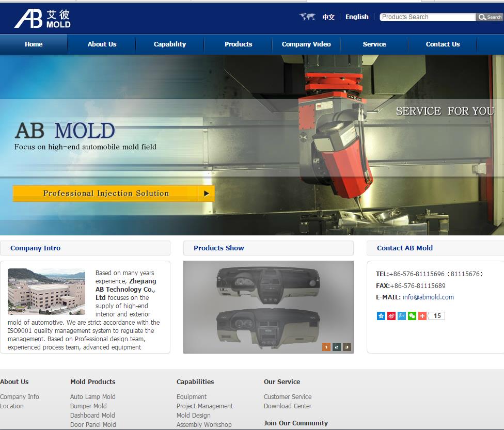Click Professional Injection Solution banner button
504x430 pixels.
[x=114, y=194]
